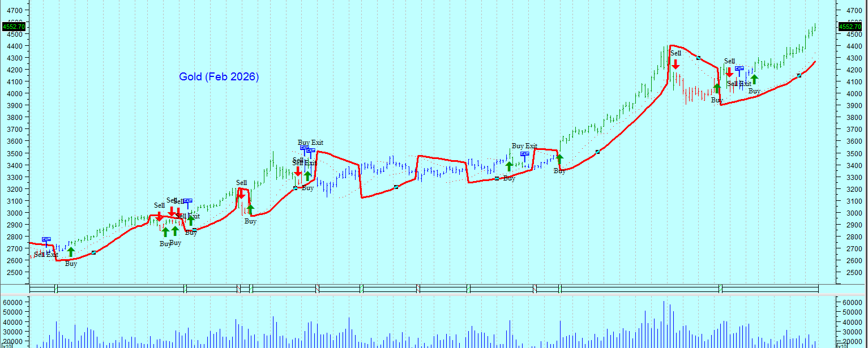Click the first red Sell arrow near 3000
The image size is (868, 348).
pyautogui.click(x=159, y=216)
